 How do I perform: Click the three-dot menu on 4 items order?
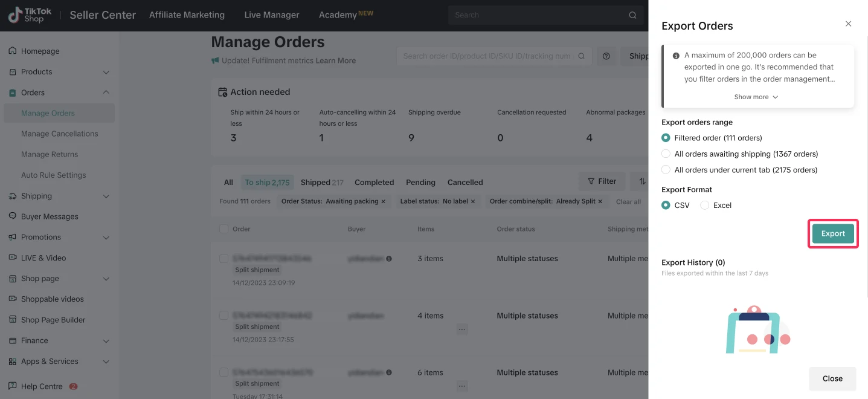point(461,329)
